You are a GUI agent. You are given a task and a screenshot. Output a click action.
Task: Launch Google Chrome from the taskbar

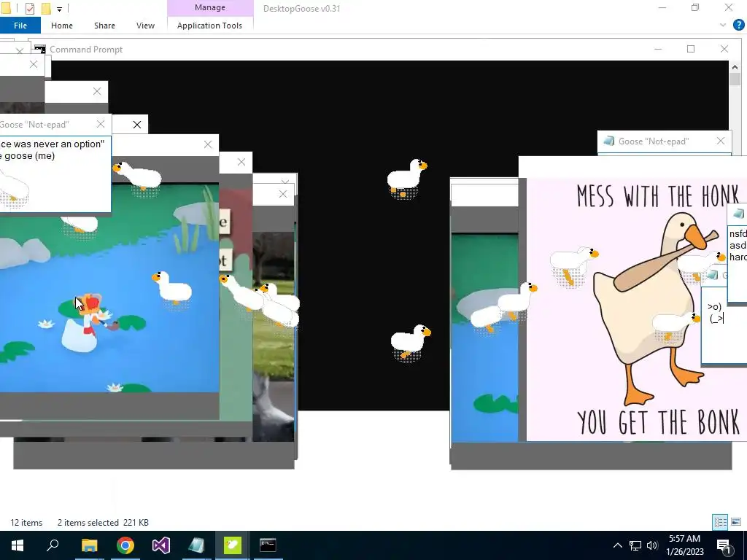pyautogui.click(x=125, y=545)
